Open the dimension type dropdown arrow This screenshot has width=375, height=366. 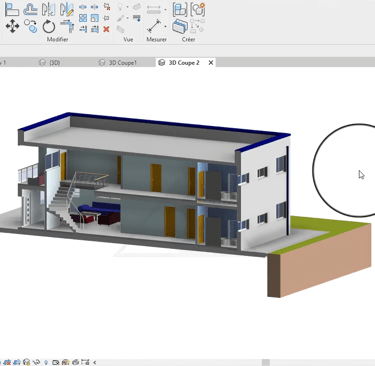pyautogui.click(x=165, y=10)
